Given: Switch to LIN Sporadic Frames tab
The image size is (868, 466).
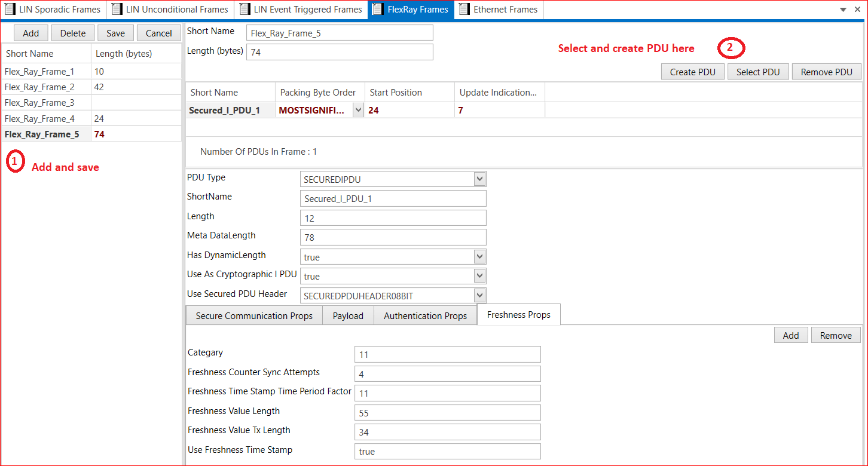Looking at the screenshot, I should 54,9.
